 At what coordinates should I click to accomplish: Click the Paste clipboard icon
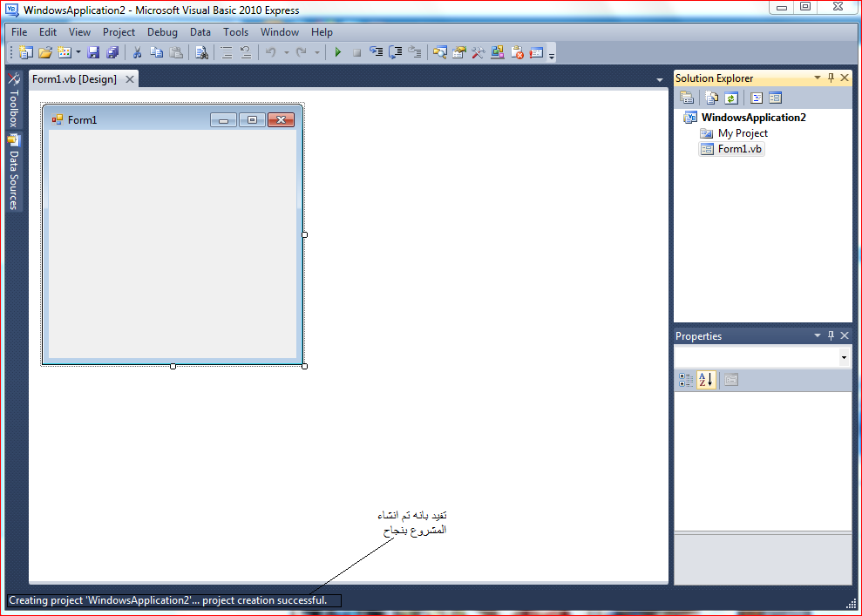point(176,52)
